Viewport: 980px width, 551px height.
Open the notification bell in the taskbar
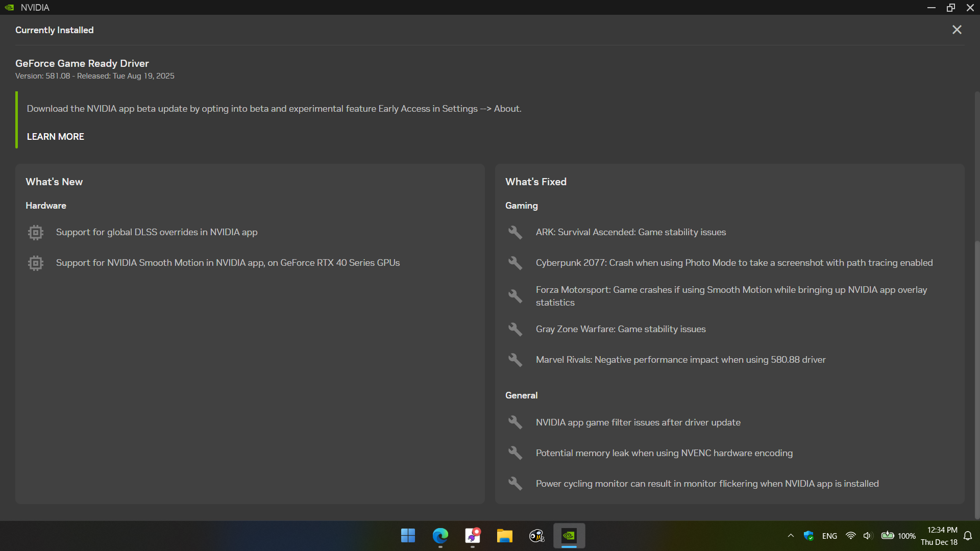click(x=968, y=536)
